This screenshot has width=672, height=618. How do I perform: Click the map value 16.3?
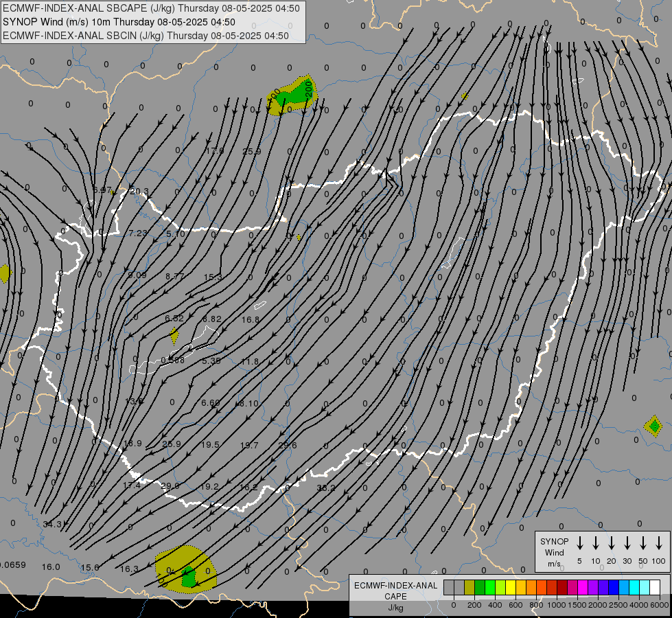(x=129, y=569)
